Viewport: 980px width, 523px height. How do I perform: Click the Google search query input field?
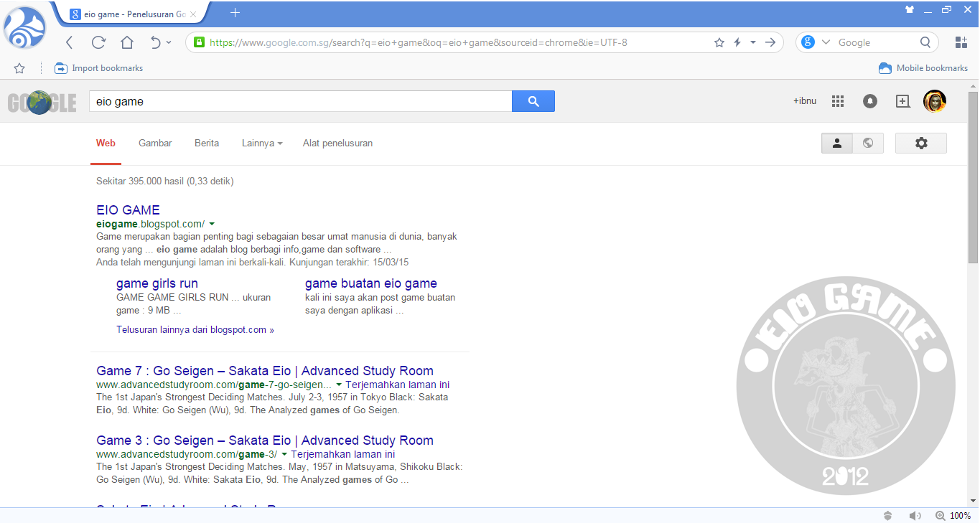point(300,101)
